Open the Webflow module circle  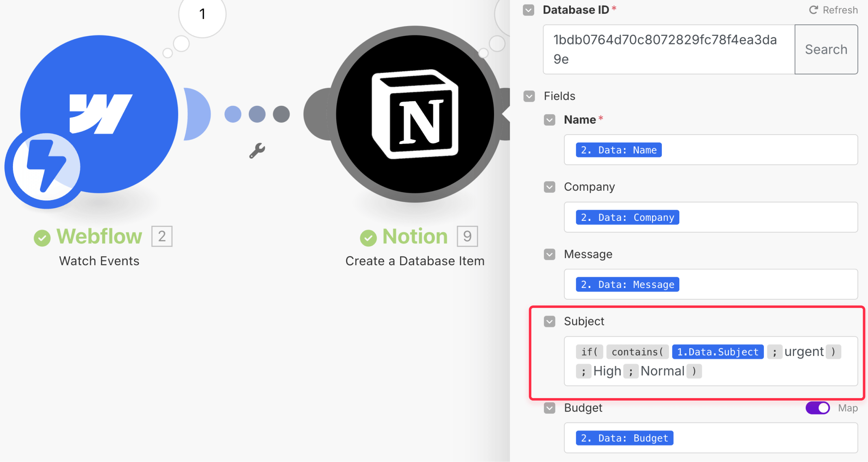tap(99, 114)
